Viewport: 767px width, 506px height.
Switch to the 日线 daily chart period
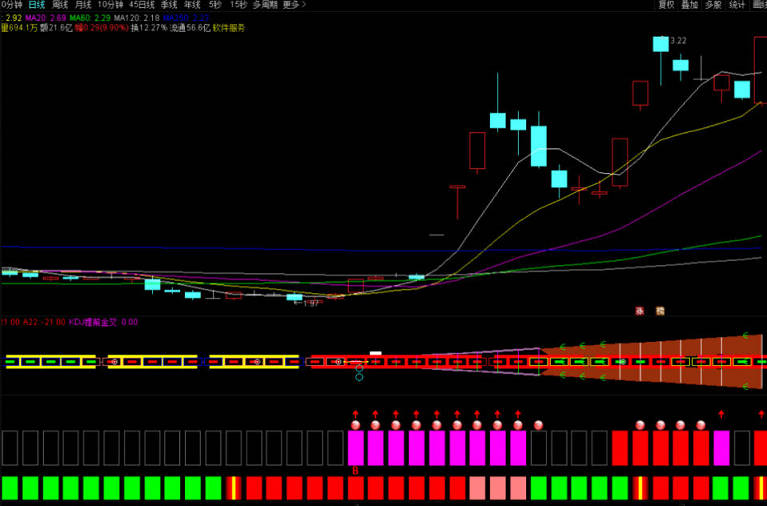(x=37, y=5)
